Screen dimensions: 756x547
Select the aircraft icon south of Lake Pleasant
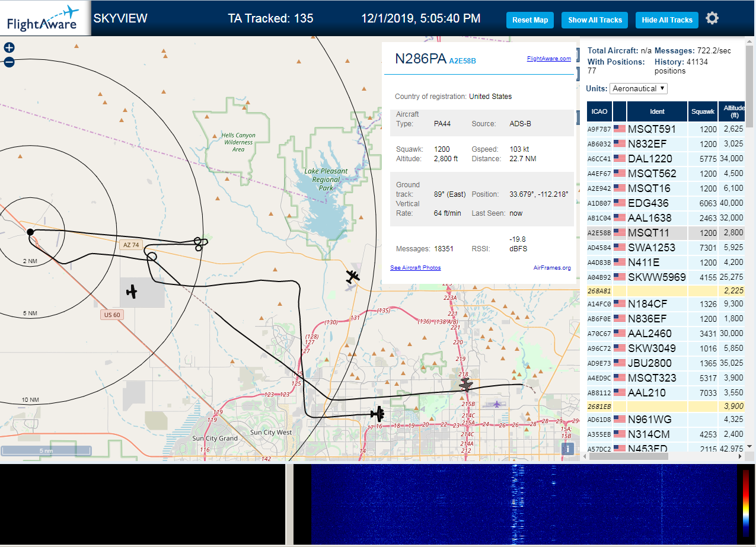[353, 276]
